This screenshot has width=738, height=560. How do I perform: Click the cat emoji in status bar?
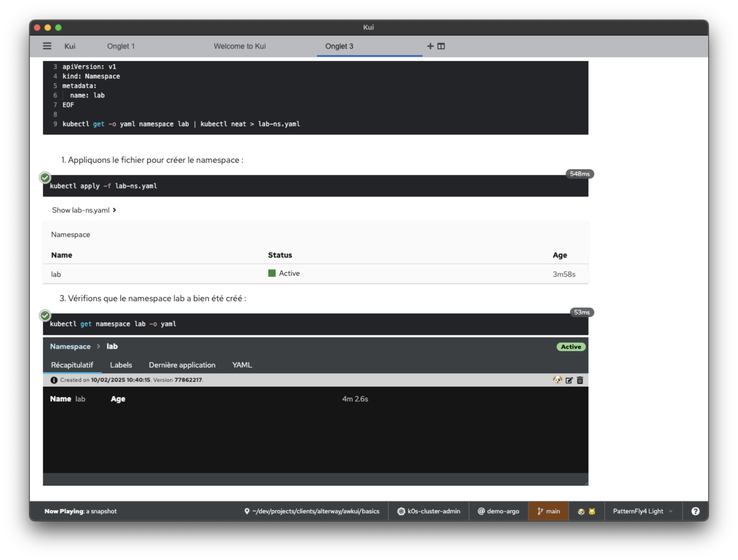click(592, 511)
